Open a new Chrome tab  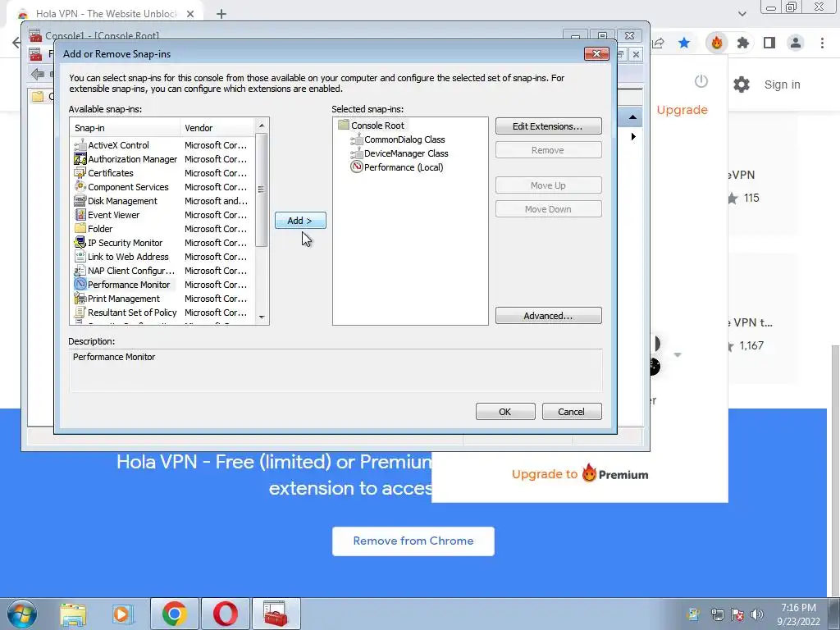click(x=221, y=14)
